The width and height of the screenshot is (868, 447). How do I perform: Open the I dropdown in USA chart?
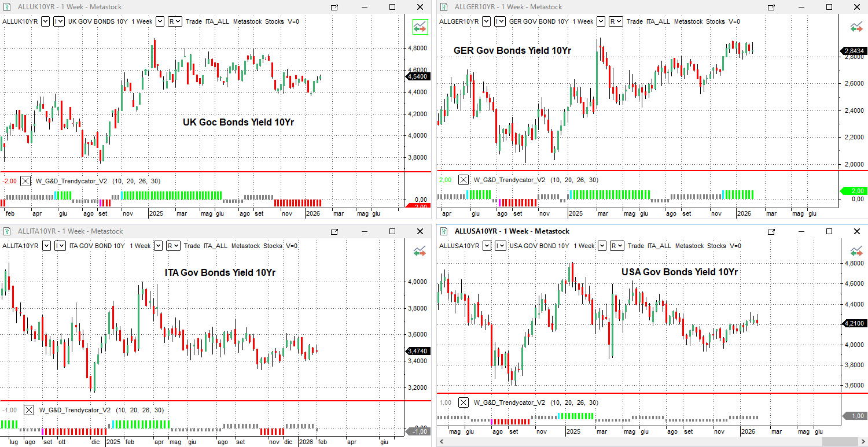(x=501, y=246)
